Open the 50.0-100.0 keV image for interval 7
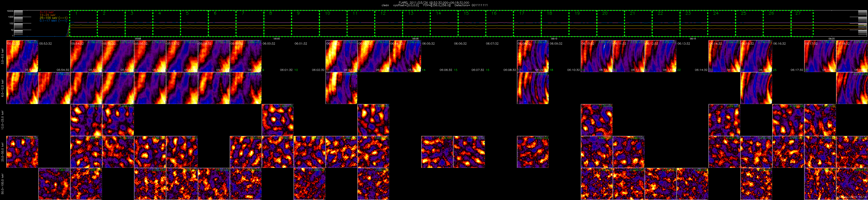The width and height of the screenshot is (868, 200). [214, 184]
